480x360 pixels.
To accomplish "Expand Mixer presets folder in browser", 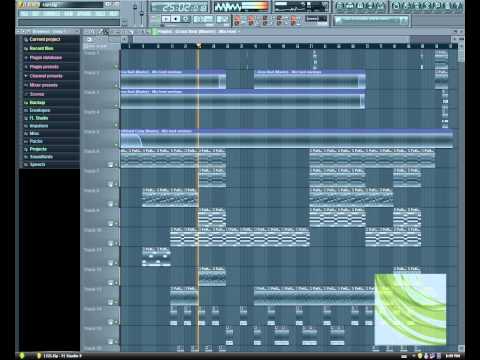I will pos(43,85).
